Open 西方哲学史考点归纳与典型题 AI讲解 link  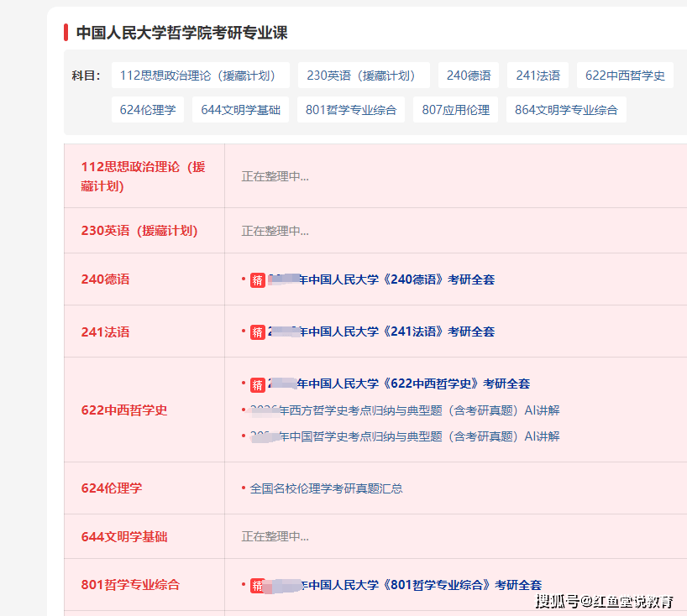click(405, 410)
